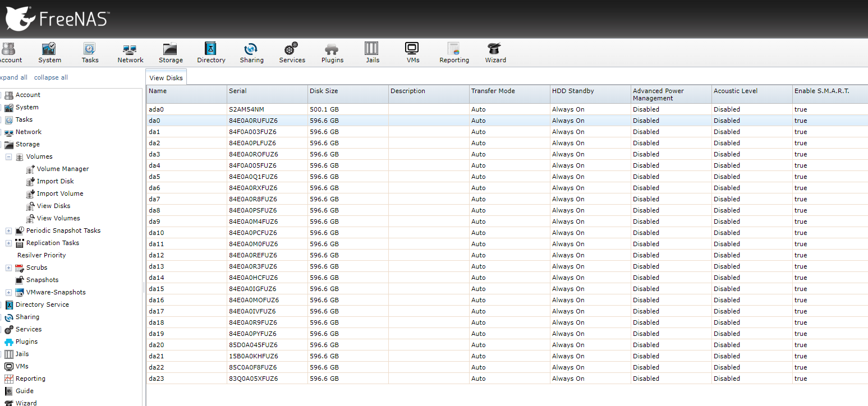Select Volume Manager in the tree
Image resolution: width=868 pixels, height=406 pixels.
(62, 169)
